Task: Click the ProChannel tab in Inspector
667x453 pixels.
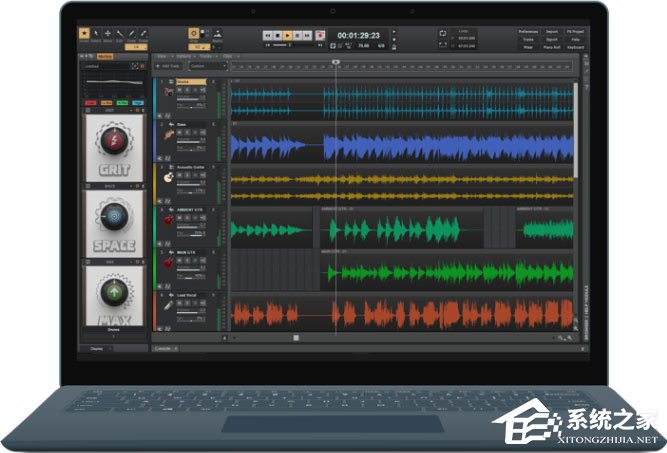Action: 105,56
